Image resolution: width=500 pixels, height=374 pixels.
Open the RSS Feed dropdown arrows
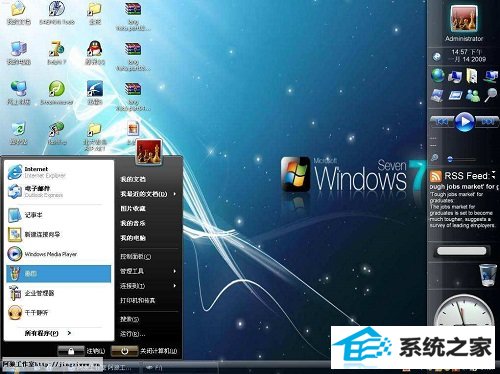(x=493, y=175)
